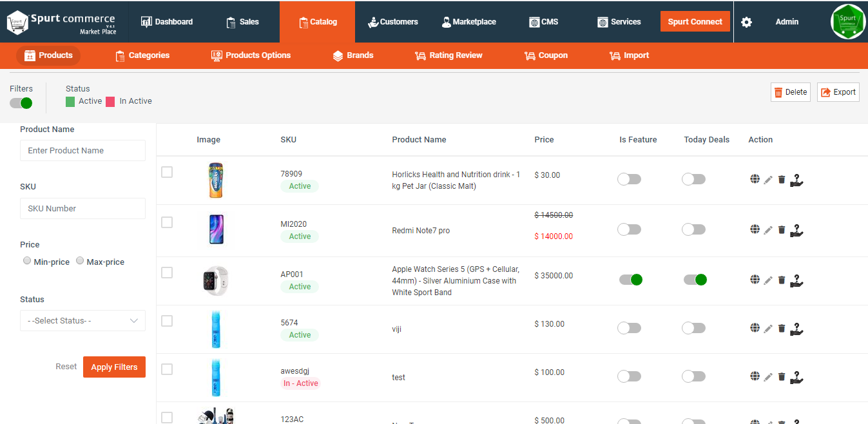Open the admin settings gear icon
868x424 pixels.
click(x=746, y=22)
